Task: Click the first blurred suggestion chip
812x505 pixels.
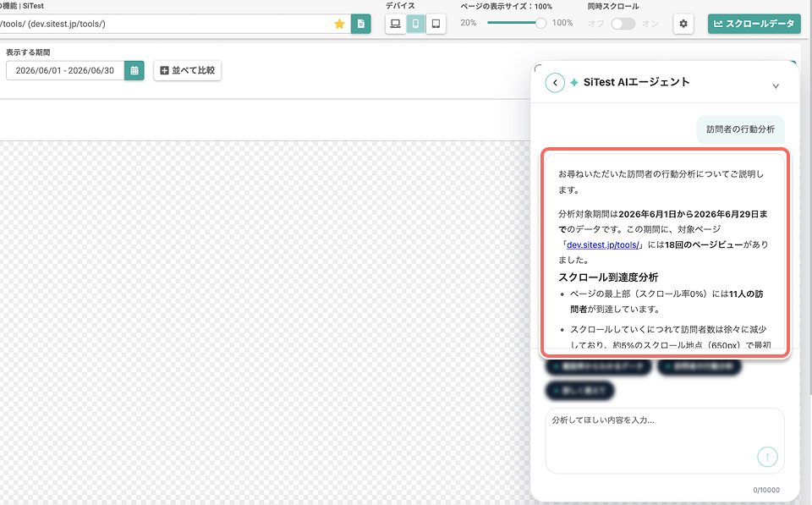Action: point(598,367)
